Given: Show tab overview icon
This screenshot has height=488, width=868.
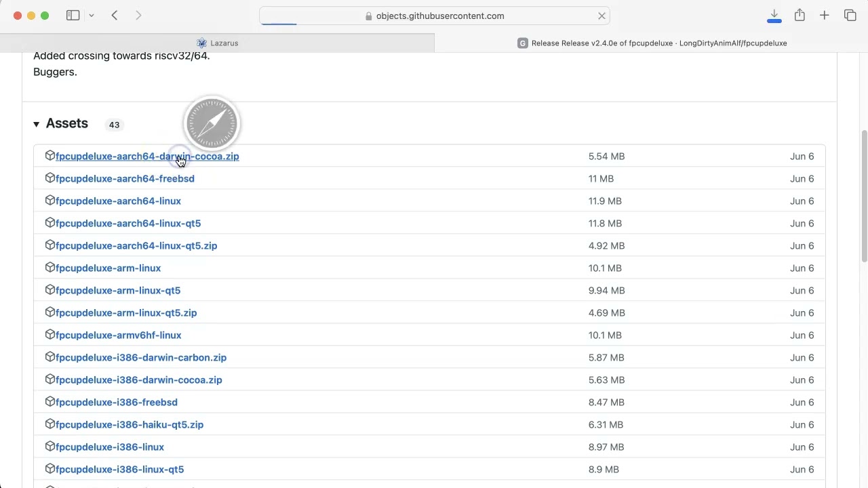Looking at the screenshot, I should [x=850, y=16].
